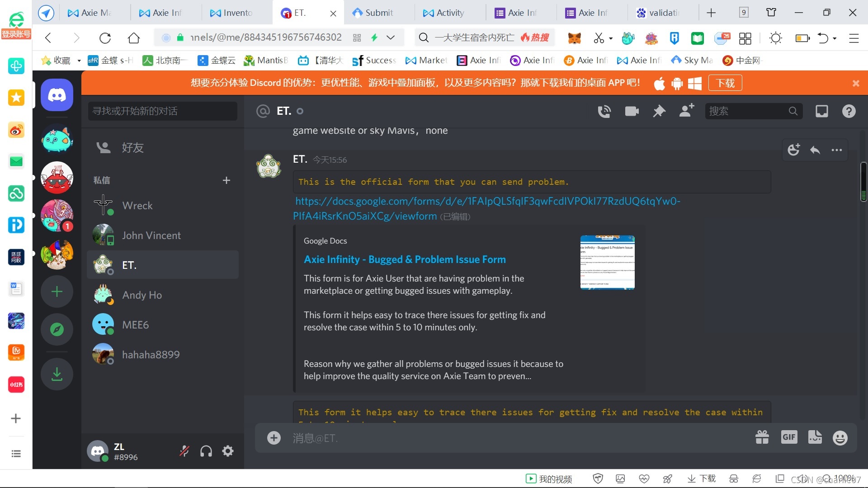Open Andy Ho direct message
868x488 pixels.
(163, 295)
